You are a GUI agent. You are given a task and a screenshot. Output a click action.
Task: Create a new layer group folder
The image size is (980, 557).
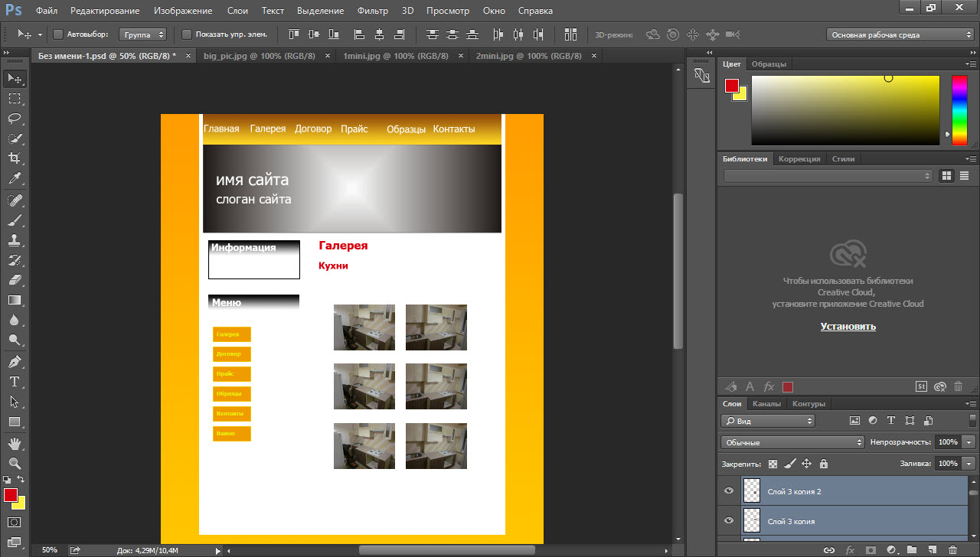(x=911, y=549)
